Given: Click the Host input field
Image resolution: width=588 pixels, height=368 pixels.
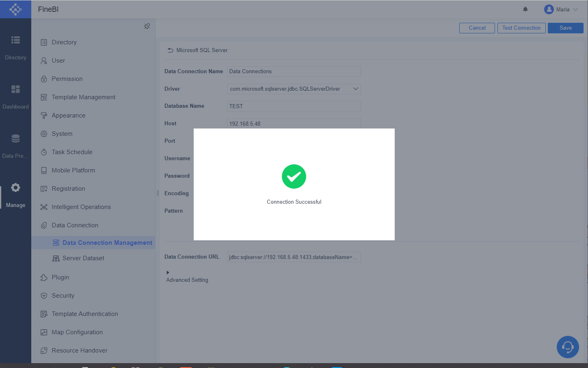Looking at the screenshot, I should click(x=294, y=124).
